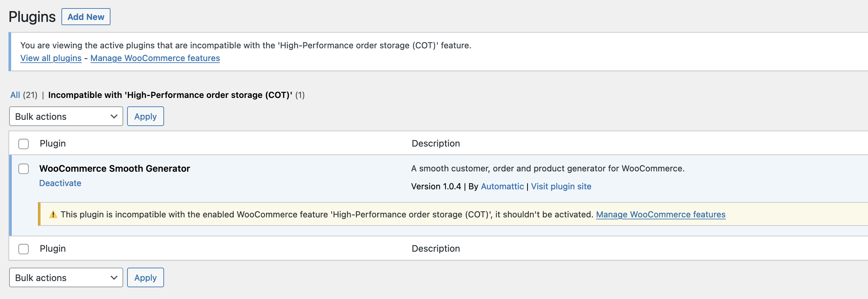Select the All (21) plugins filter
This screenshot has height=299, width=868.
pos(15,95)
